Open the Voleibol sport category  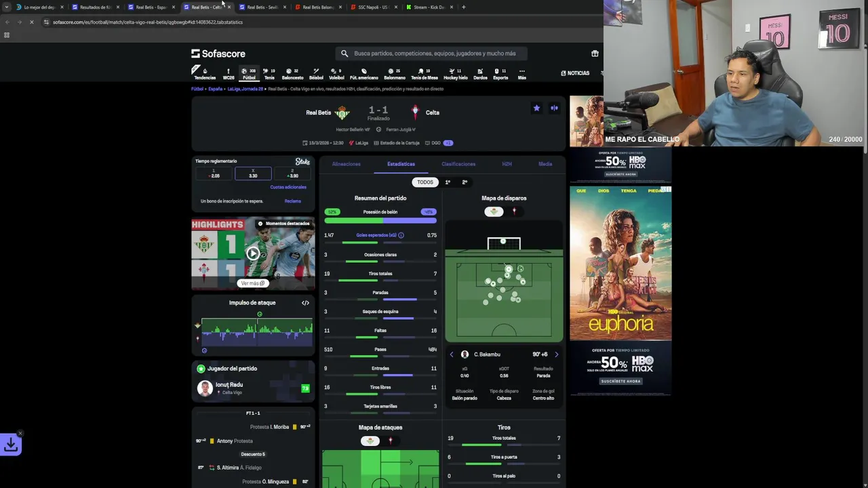click(x=336, y=74)
